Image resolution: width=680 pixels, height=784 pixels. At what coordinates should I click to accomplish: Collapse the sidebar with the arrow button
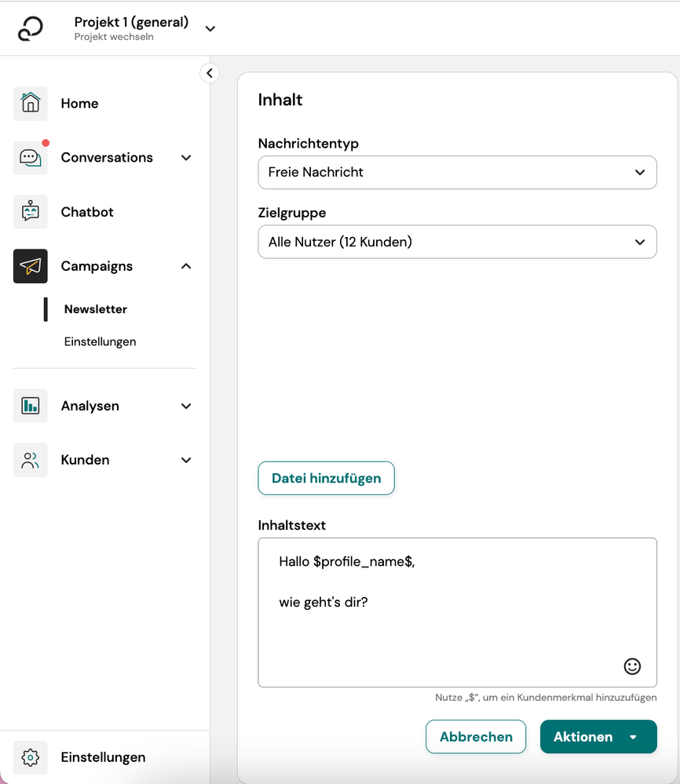coord(209,73)
